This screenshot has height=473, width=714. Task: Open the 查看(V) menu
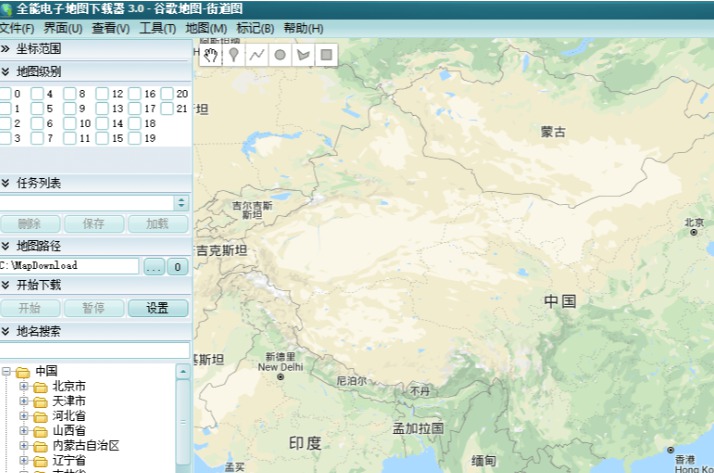(111, 28)
